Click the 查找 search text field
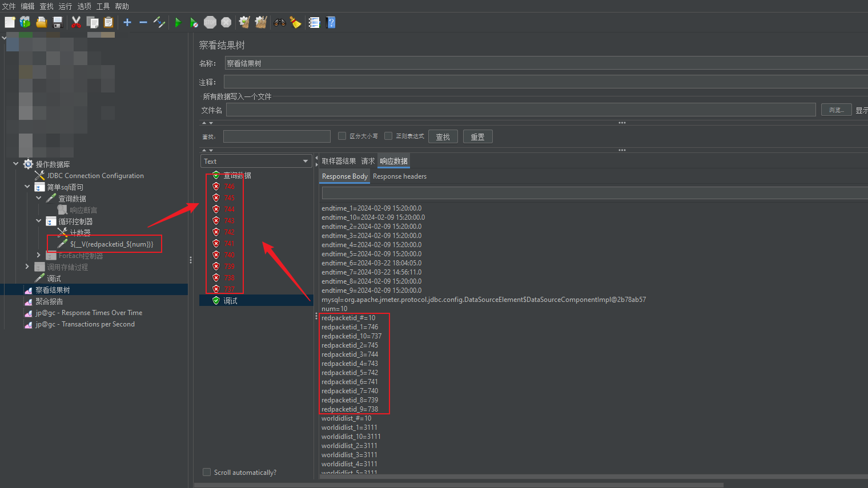Viewport: 868px width, 488px height. click(x=277, y=136)
